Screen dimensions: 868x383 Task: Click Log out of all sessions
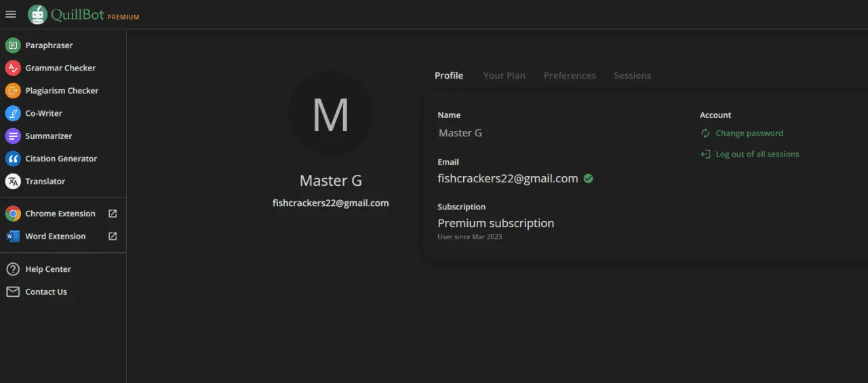[757, 155]
